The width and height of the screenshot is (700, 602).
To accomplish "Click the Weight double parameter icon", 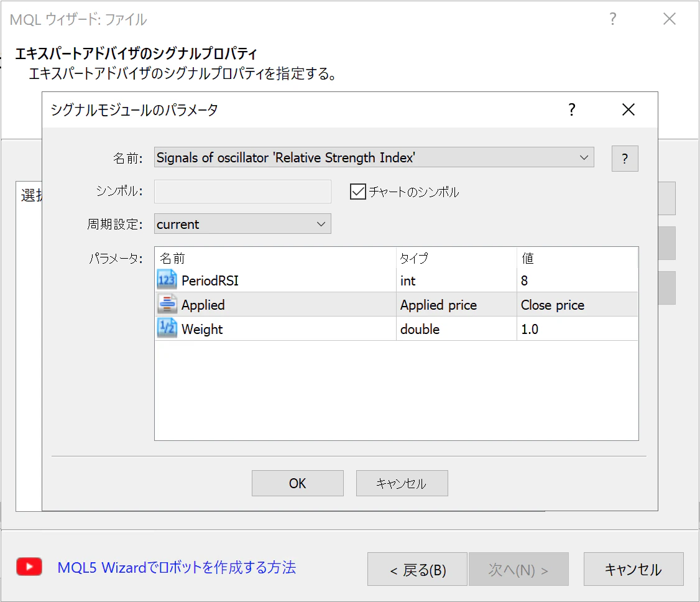I will pos(167,328).
